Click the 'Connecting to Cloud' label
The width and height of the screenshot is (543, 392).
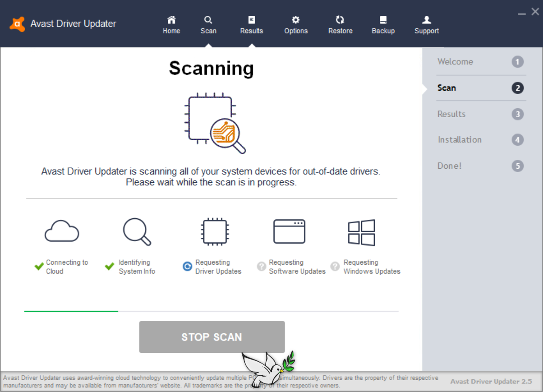pyautogui.click(x=67, y=267)
